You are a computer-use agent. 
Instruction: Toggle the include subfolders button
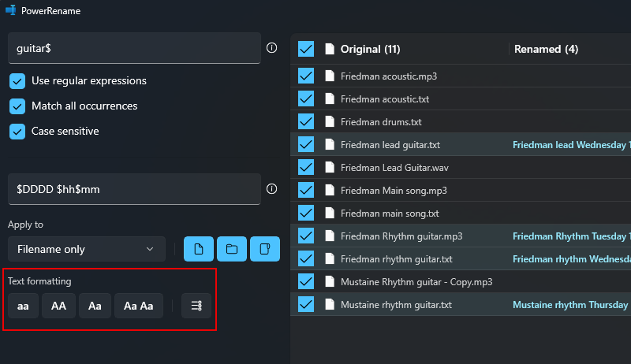tap(265, 249)
